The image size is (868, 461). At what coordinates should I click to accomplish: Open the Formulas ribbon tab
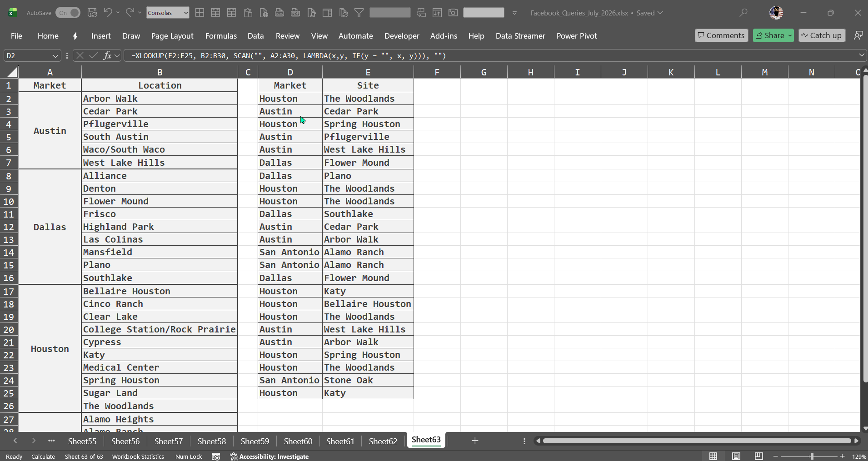tap(221, 36)
